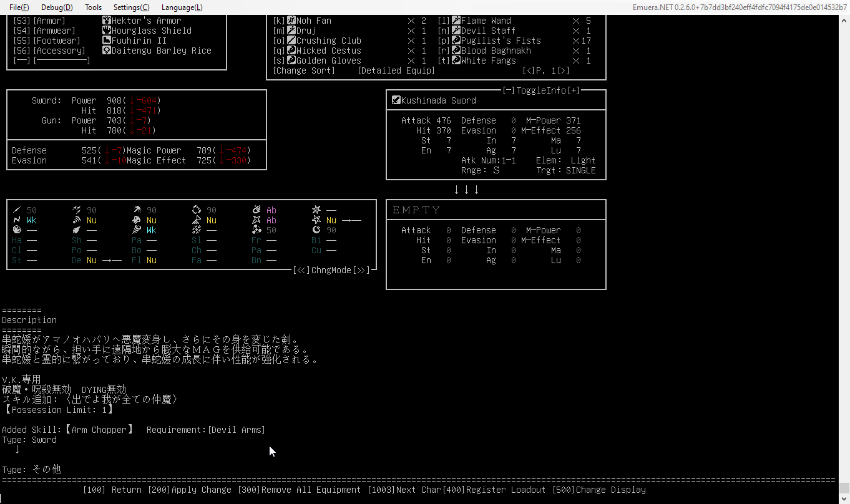Screen dimensions: 850x504
Task: Open the Debug menu
Action: (x=57, y=7)
